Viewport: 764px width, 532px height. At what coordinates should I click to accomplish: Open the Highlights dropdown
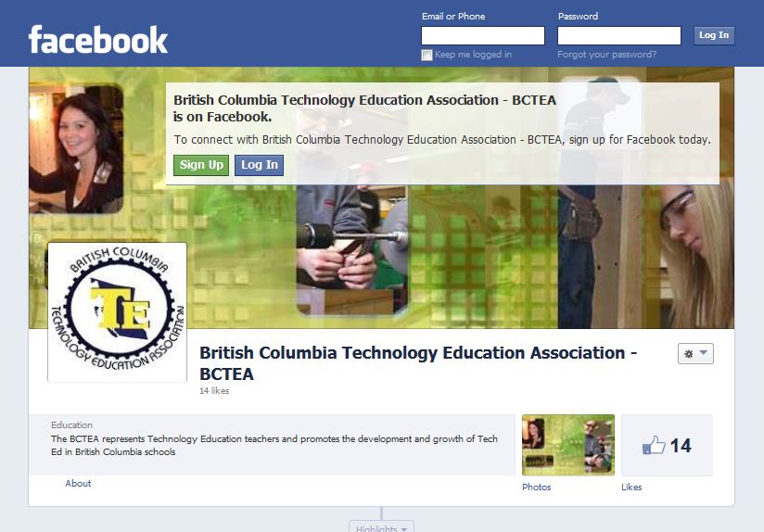[381, 526]
